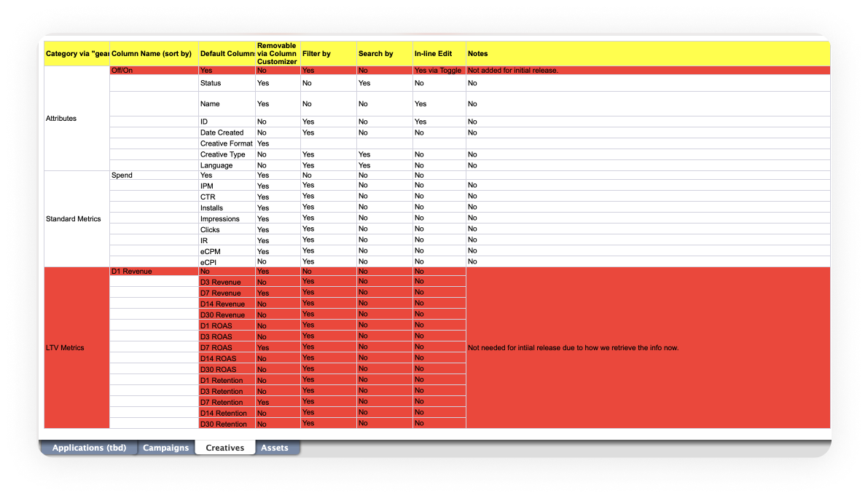Click the 'Yes via Toggle' cell
Screen dimensions: 868x498
(439, 70)
